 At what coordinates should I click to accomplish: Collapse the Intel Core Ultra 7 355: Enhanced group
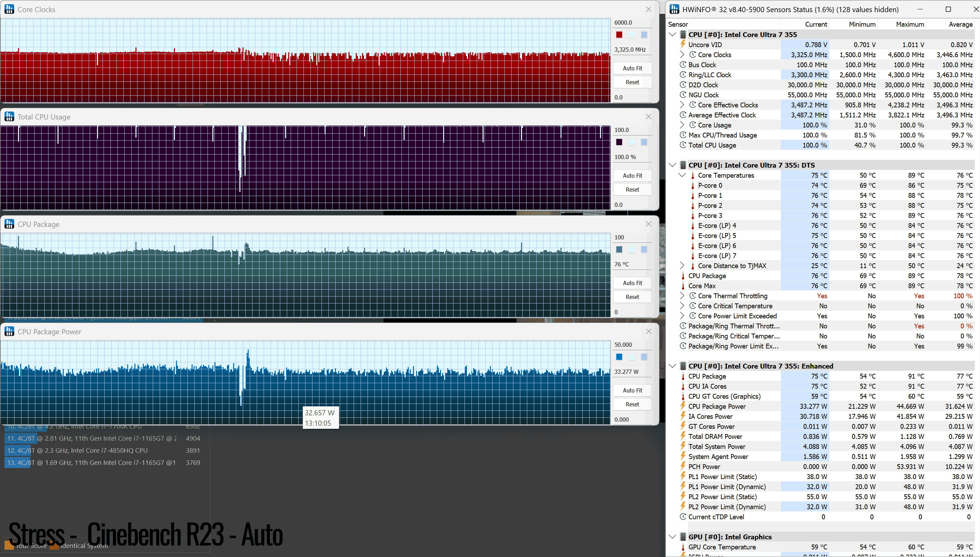coord(672,366)
